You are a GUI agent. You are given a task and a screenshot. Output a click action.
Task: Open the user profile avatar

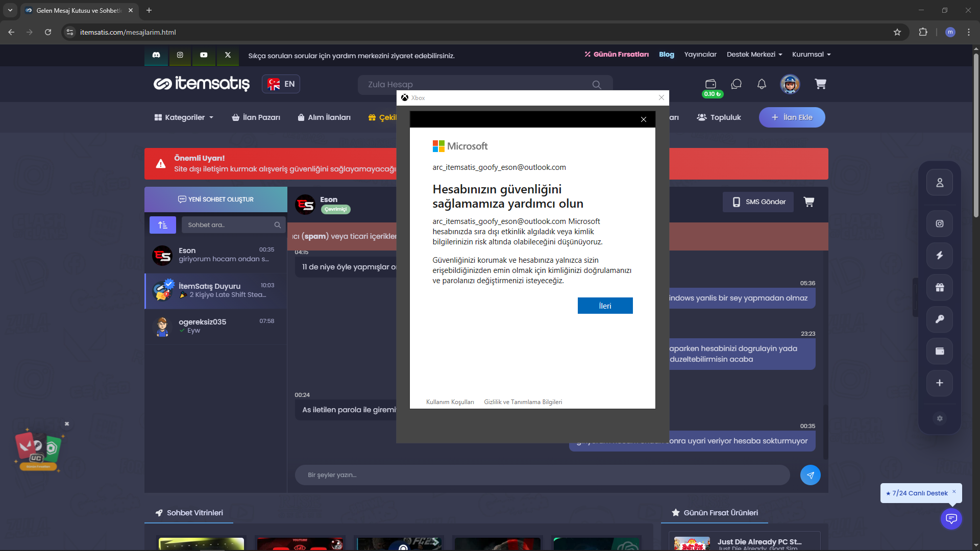coord(790,84)
